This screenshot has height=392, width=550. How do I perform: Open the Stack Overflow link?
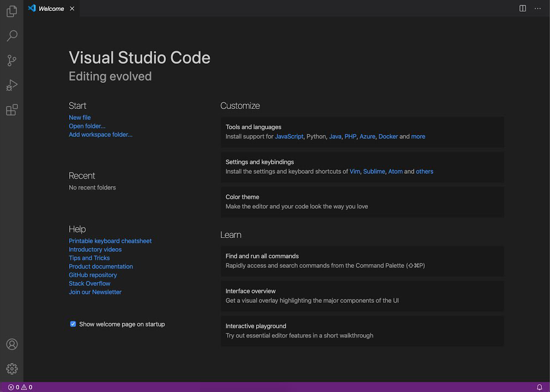coord(89,284)
